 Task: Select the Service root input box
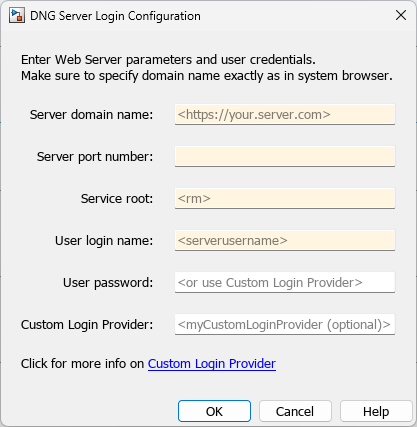[x=285, y=198]
